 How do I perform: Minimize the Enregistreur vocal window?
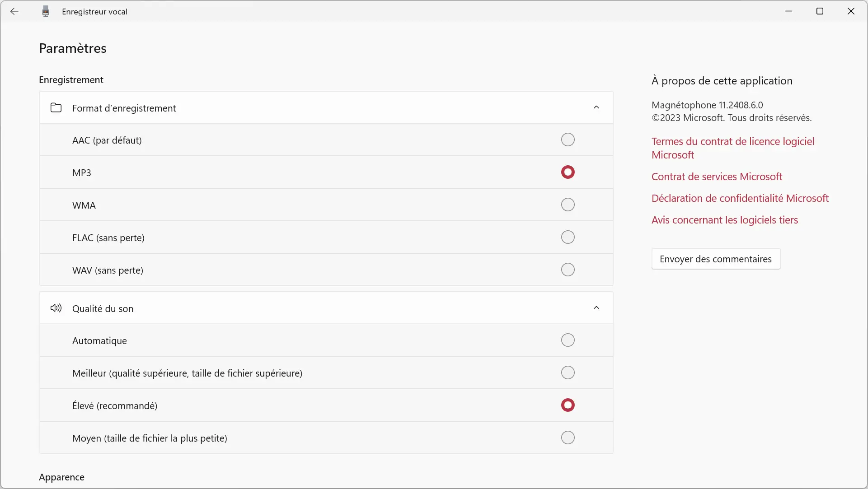pos(789,11)
